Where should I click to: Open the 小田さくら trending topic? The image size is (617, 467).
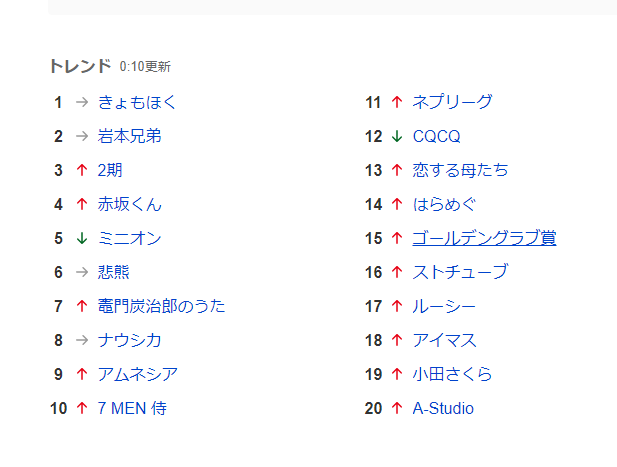coord(452,374)
